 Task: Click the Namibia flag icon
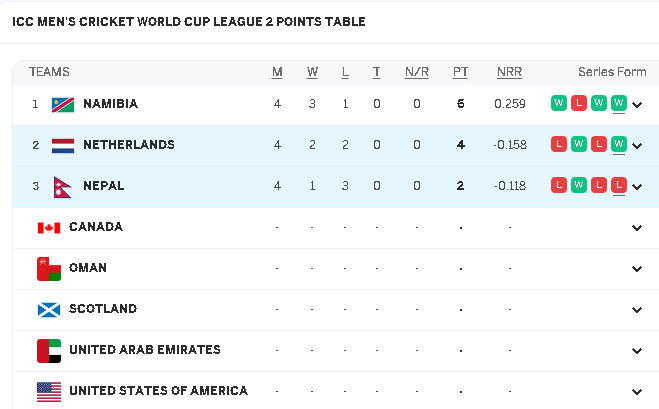(x=63, y=104)
